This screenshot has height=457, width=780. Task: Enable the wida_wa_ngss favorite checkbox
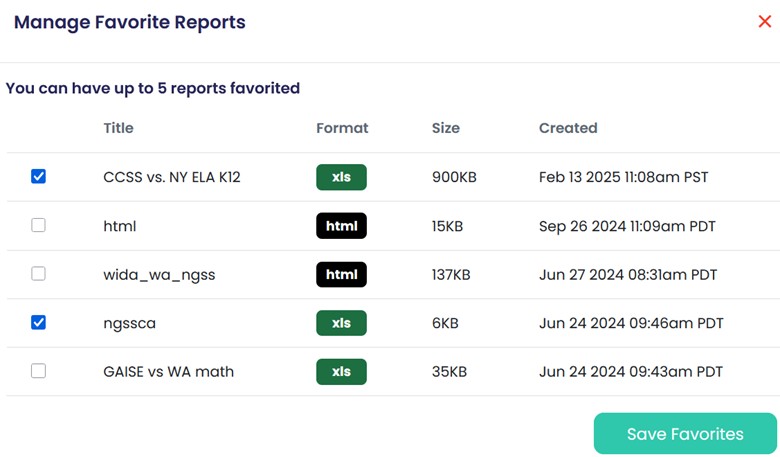39,274
